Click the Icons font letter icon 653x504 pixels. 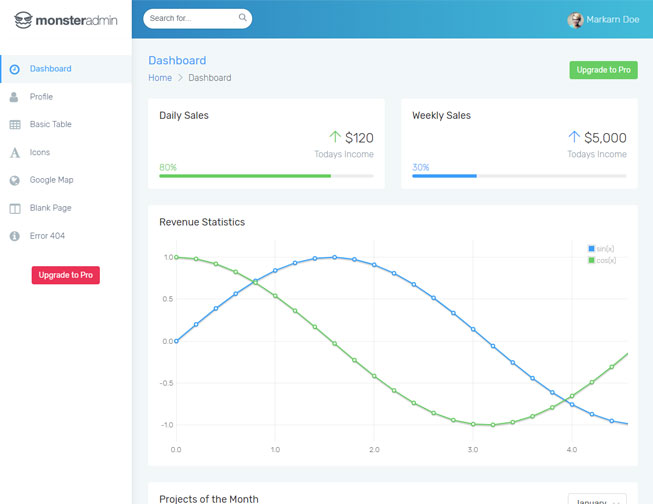pos(15,153)
